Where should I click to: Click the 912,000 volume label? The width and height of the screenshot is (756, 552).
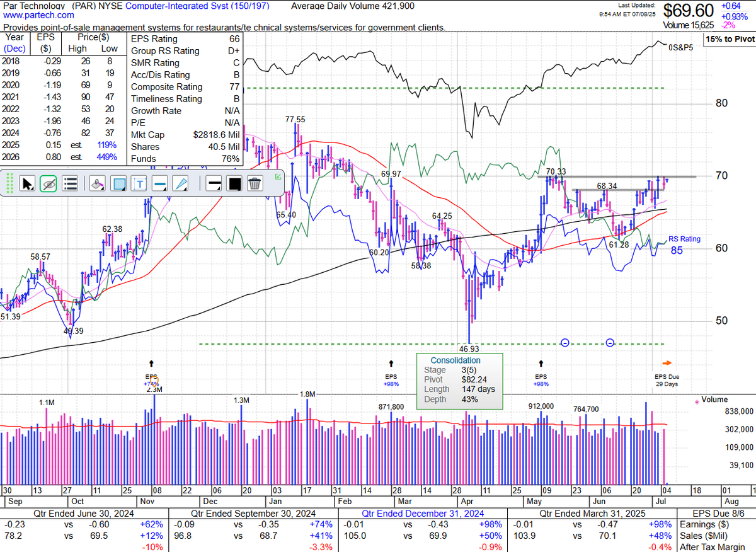point(541,406)
